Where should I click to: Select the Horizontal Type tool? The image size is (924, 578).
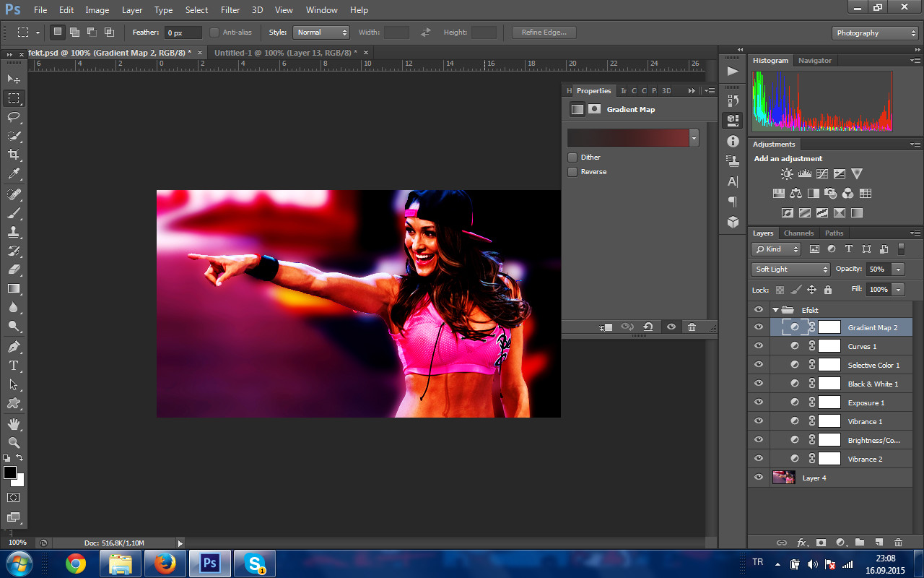click(x=14, y=365)
